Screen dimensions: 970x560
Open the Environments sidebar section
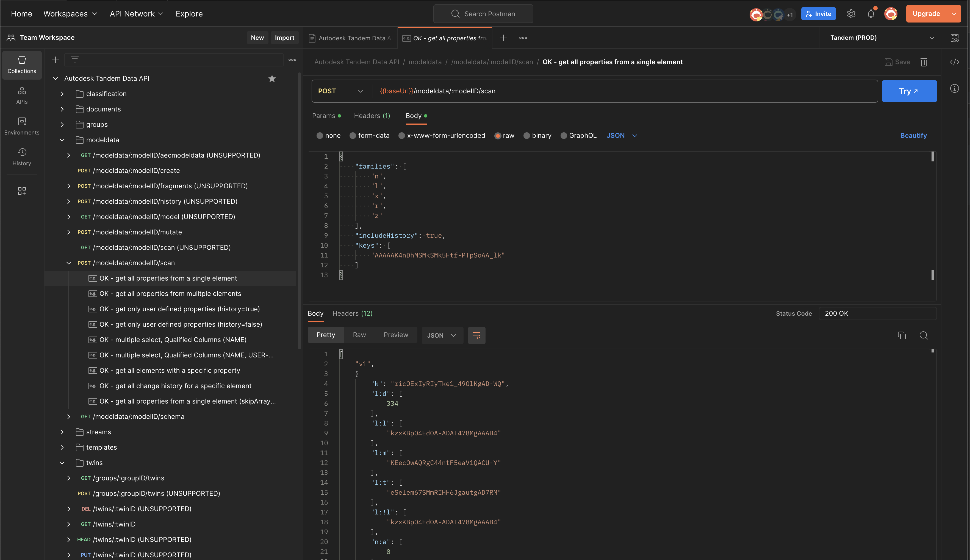21,126
